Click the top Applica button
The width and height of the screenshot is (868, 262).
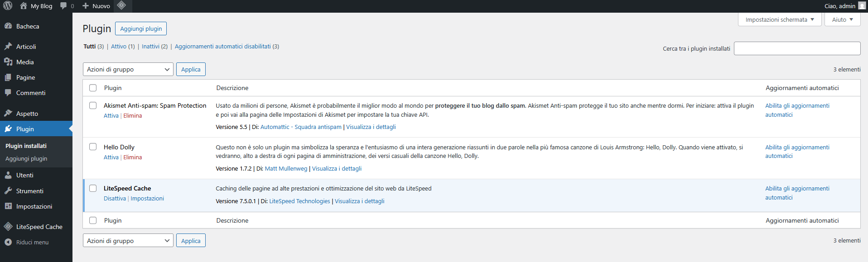point(191,69)
